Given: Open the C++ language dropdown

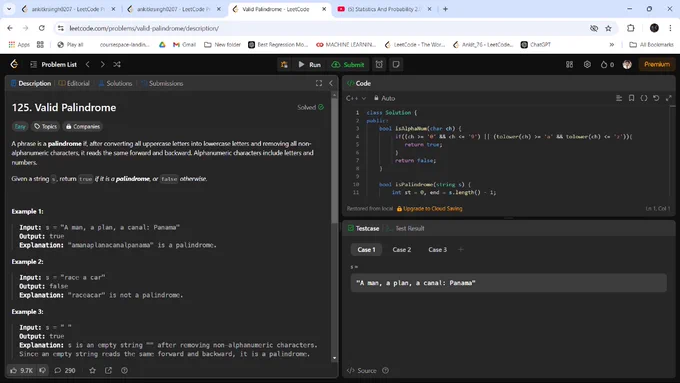Looking at the screenshot, I should click(x=356, y=98).
